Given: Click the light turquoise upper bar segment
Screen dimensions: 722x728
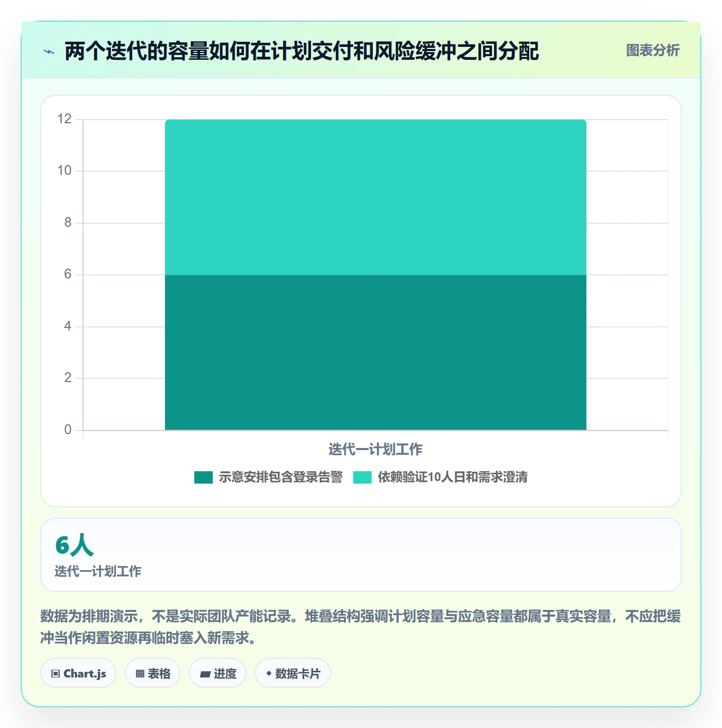Looking at the screenshot, I should click(375, 197).
